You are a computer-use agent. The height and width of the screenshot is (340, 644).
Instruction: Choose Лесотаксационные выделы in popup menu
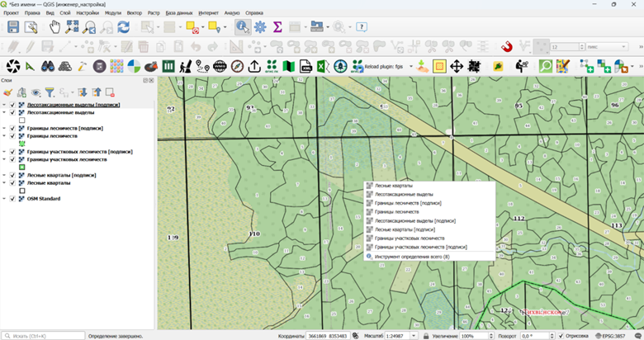pos(404,194)
